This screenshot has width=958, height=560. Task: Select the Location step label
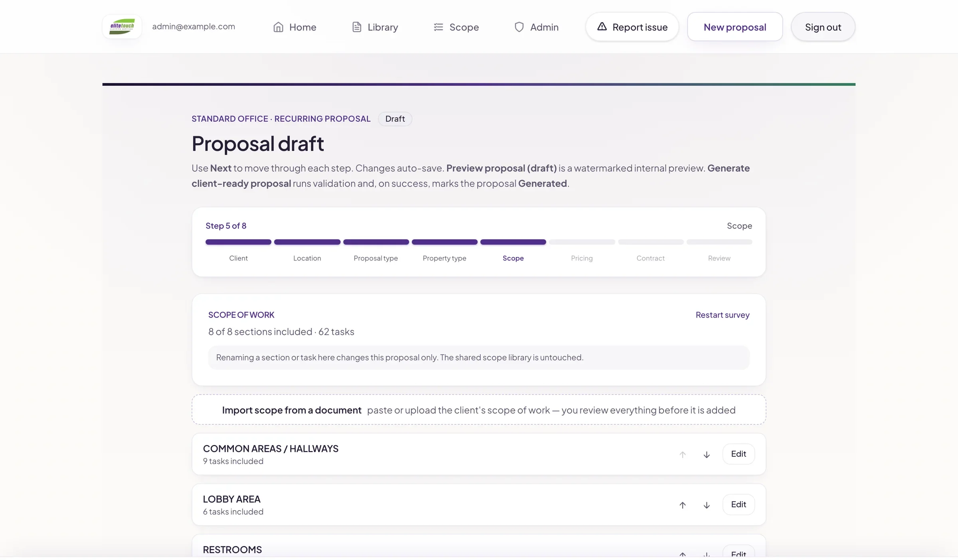(307, 258)
